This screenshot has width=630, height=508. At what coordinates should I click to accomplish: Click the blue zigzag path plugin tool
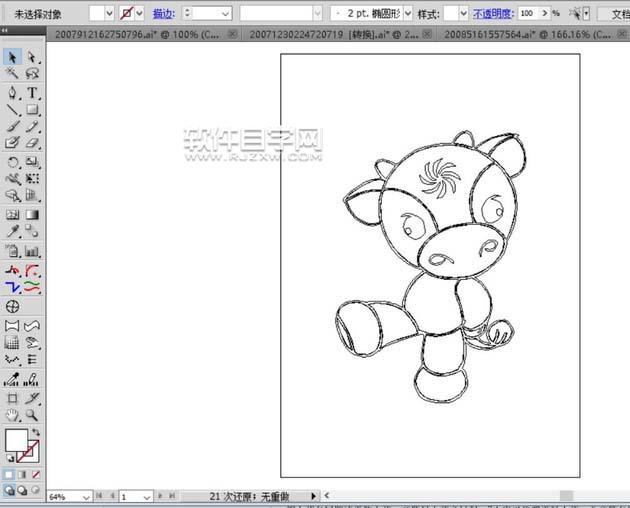click(x=12, y=287)
